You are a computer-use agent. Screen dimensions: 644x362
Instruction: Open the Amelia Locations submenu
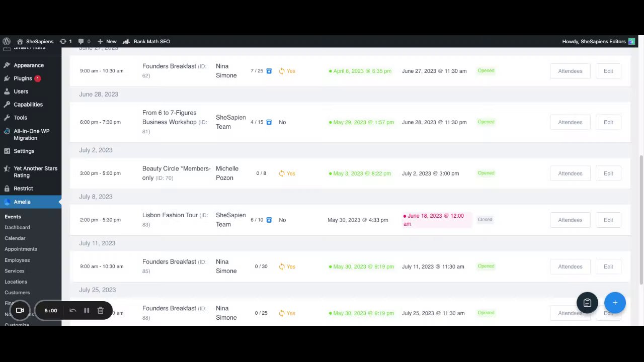[x=16, y=282]
